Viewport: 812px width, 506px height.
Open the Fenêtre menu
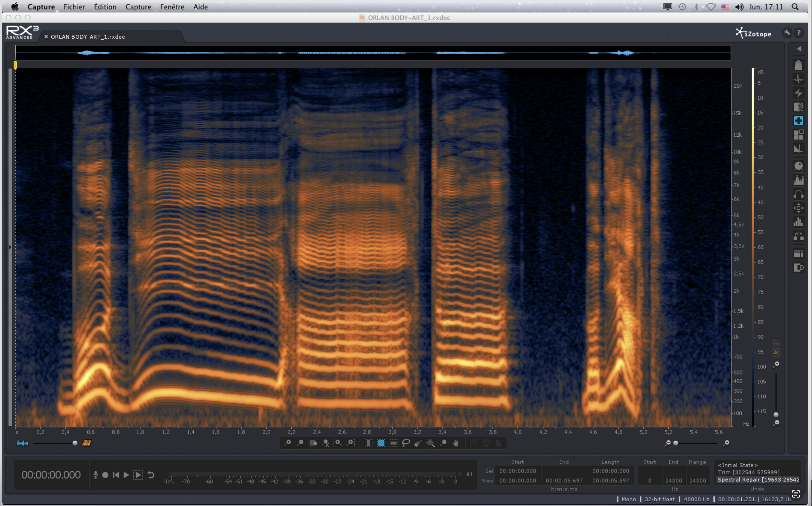click(172, 7)
